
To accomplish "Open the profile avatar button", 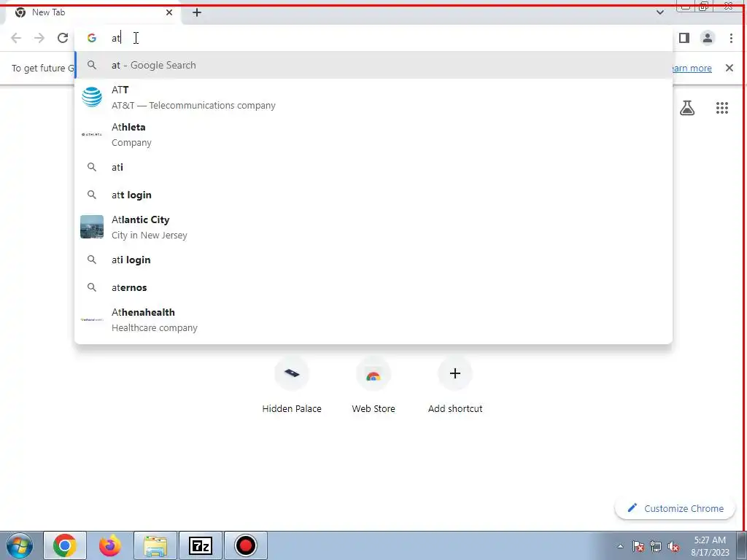I will click(708, 38).
